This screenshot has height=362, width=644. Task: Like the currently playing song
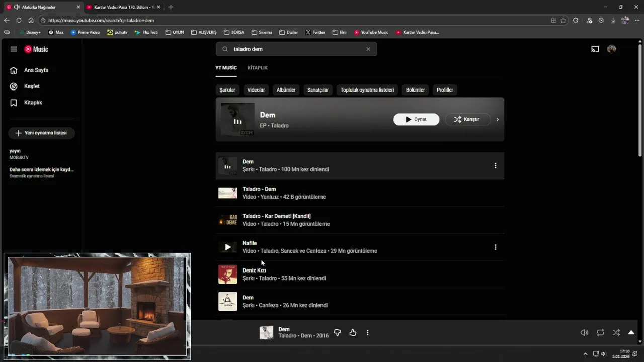click(353, 333)
